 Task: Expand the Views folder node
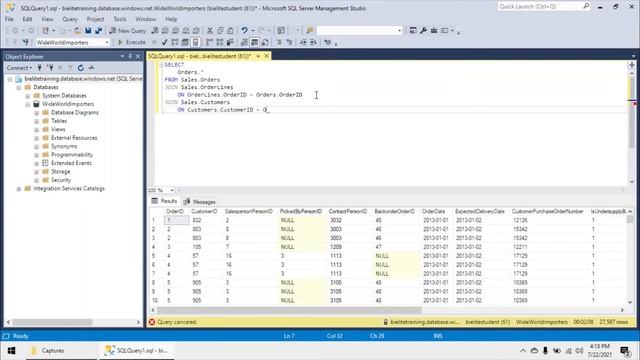point(36,129)
